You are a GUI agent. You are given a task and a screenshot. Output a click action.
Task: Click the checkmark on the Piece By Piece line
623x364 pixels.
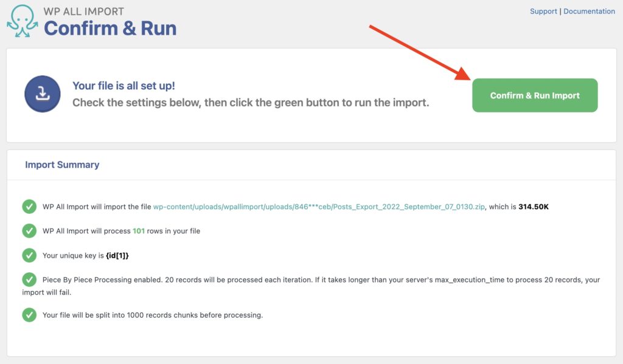[29, 280]
